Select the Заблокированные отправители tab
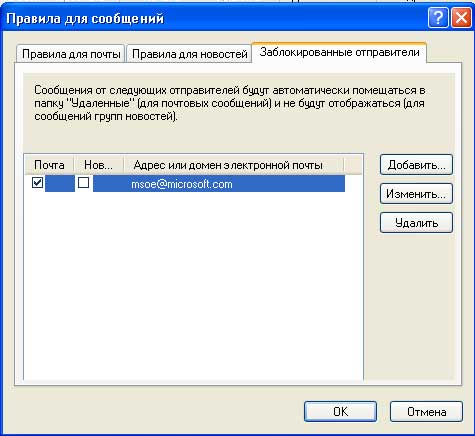The image size is (475, 436). pyautogui.click(x=339, y=52)
